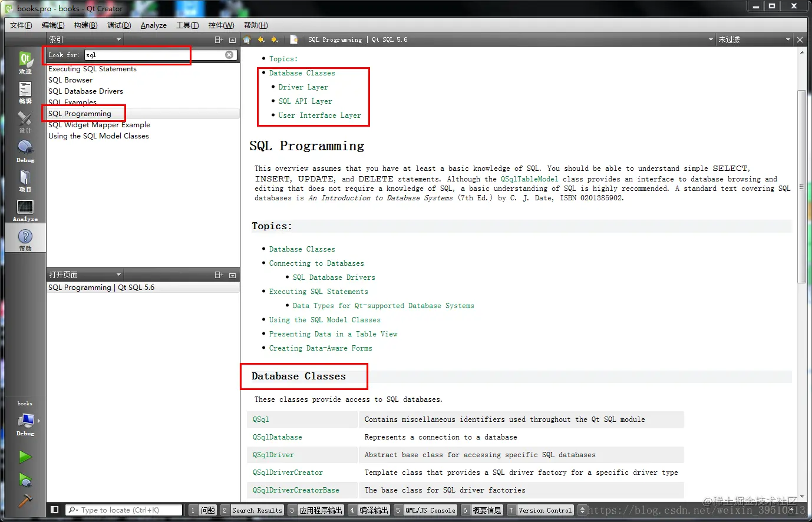Open the QSqlDatabase class link
The image size is (812, 522).
(277, 437)
